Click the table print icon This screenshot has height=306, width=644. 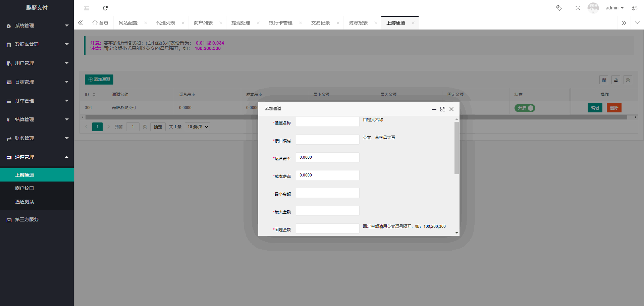click(x=628, y=80)
